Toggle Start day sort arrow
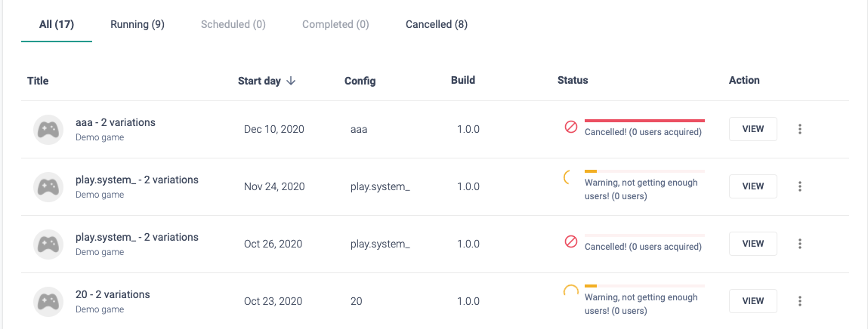 (x=291, y=81)
